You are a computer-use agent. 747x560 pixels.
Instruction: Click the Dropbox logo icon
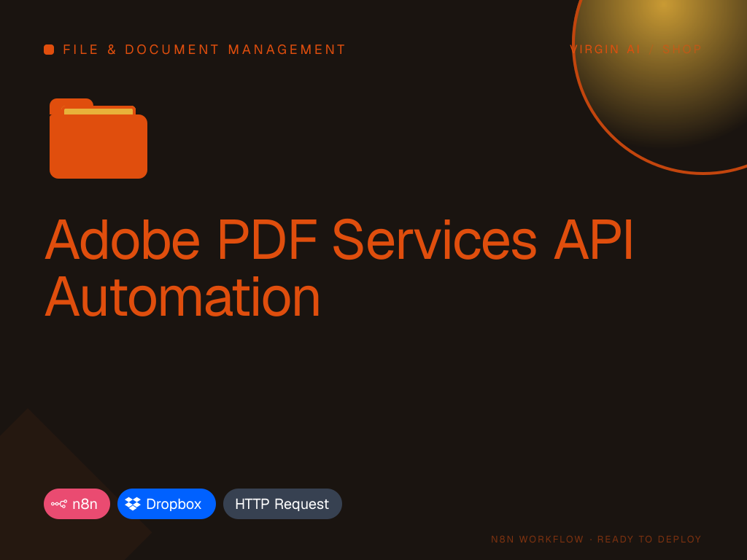pyautogui.click(x=133, y=504)
